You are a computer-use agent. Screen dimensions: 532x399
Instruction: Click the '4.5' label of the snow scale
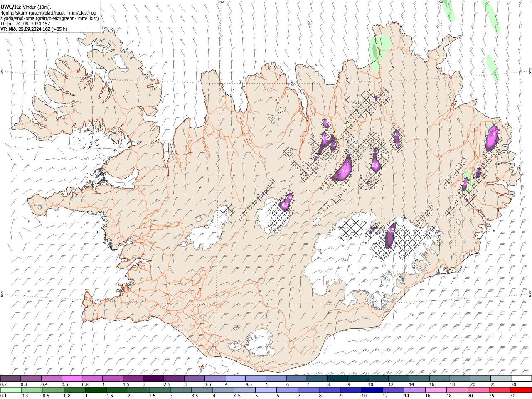click(249, 384)
